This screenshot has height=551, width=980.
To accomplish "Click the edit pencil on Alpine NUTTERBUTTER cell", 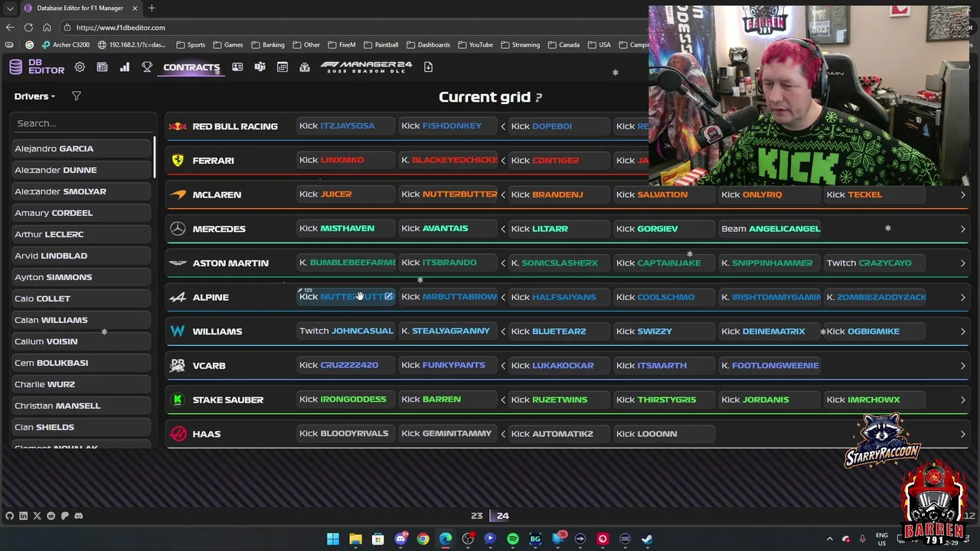I will point(389,296).
